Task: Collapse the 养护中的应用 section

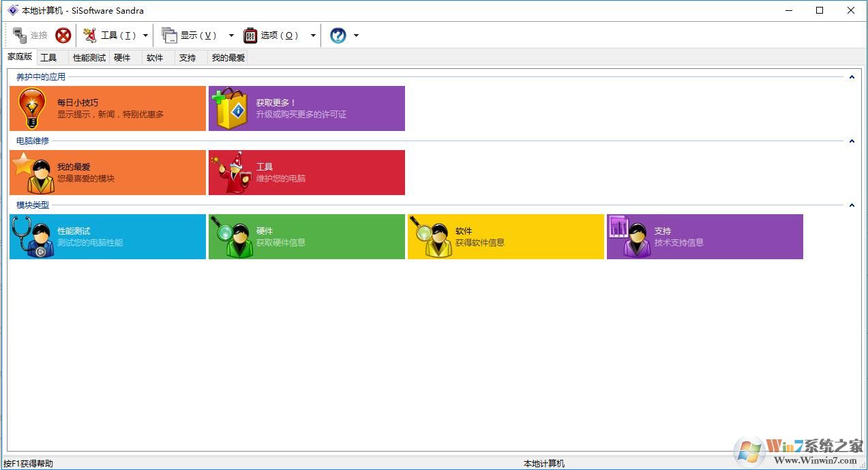Action: (851, 76)
